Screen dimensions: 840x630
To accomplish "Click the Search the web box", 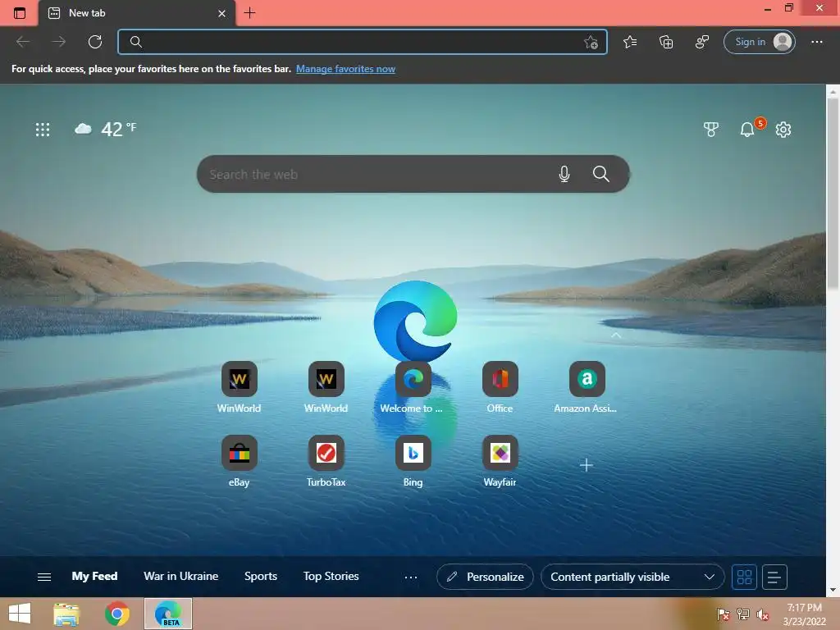I will click(x=413, y=174).
